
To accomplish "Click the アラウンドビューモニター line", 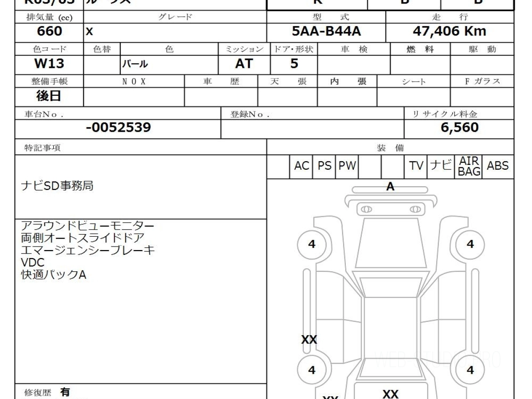I will coord(87,227).
